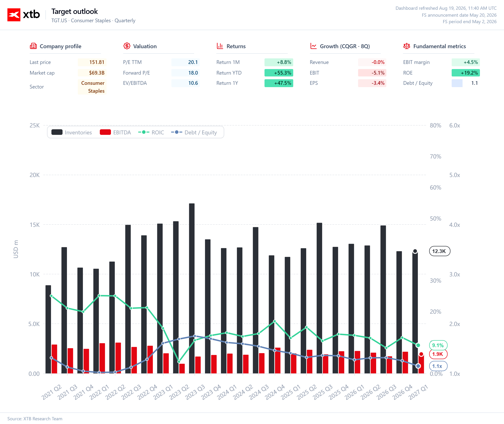The width and height of the screenshot is (504, 424).
Task: Toggle the Debt / Equity legend series
Action: pyautogui.click(x=194, y=133)
